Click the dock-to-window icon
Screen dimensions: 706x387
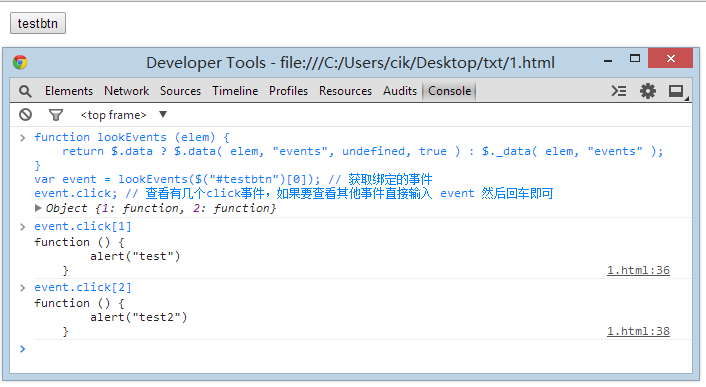(x=677, y=91)
